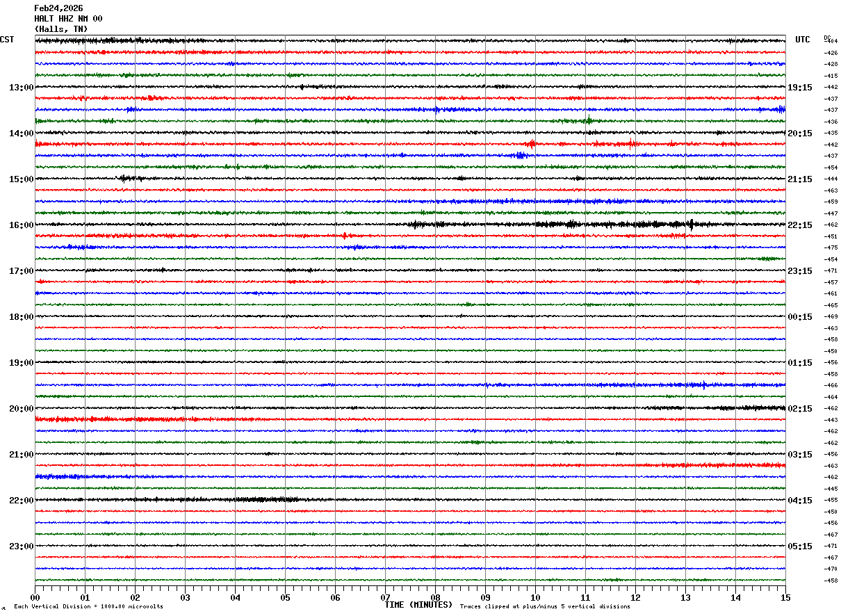Click the 11 minute tick label on the time axis

[585, 597]
